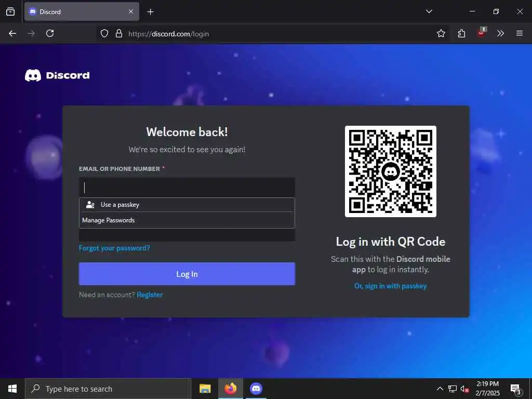Click the login QR code image
The height and width of the screenshot is (399, 532).
tap(391, 171)
